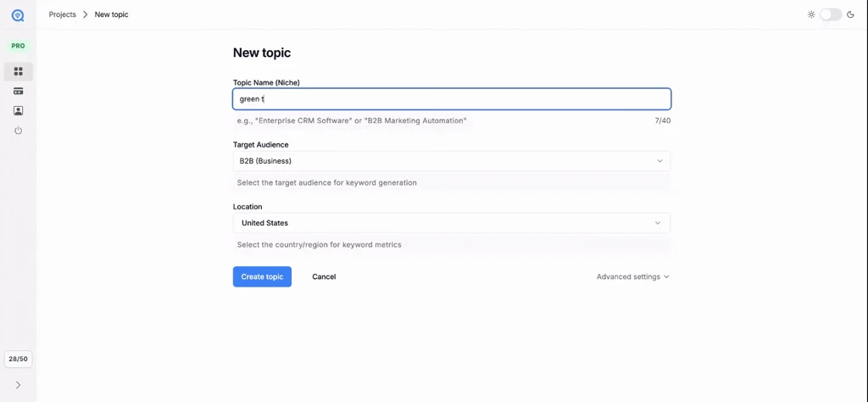Open the account profile icon in sidebar
The width and height of the screenshot is (868, 402).
click(19, 111)
